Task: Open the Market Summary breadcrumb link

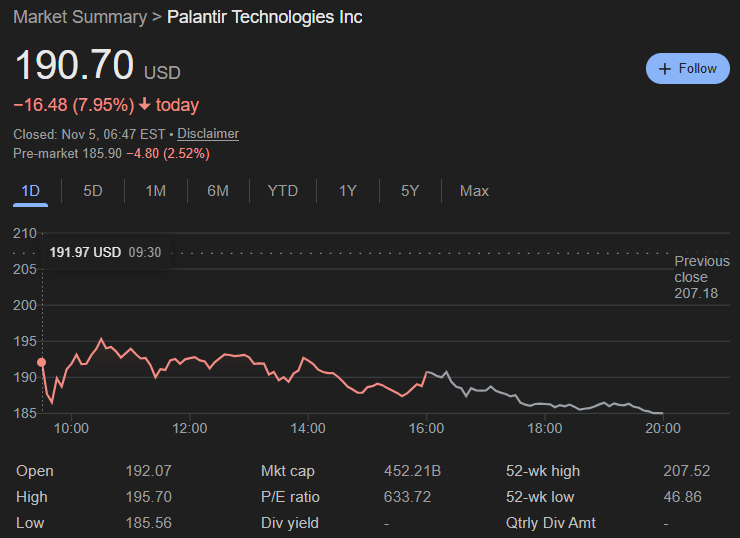Action: pyautogui.click(x=79, y=17)
